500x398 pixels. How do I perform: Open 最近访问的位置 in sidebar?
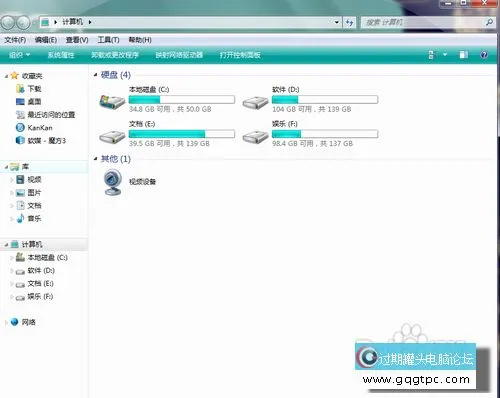(x=46, y=115)
